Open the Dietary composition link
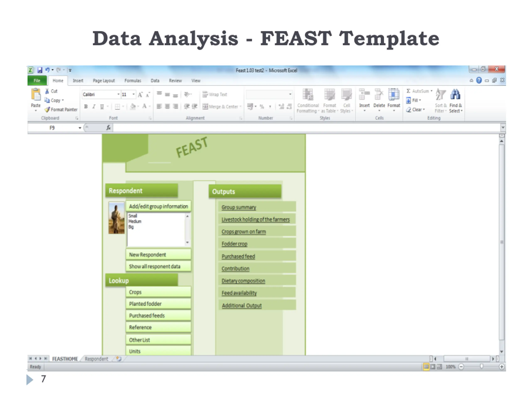Screen dimensions: 532x399 click(243, 281)
